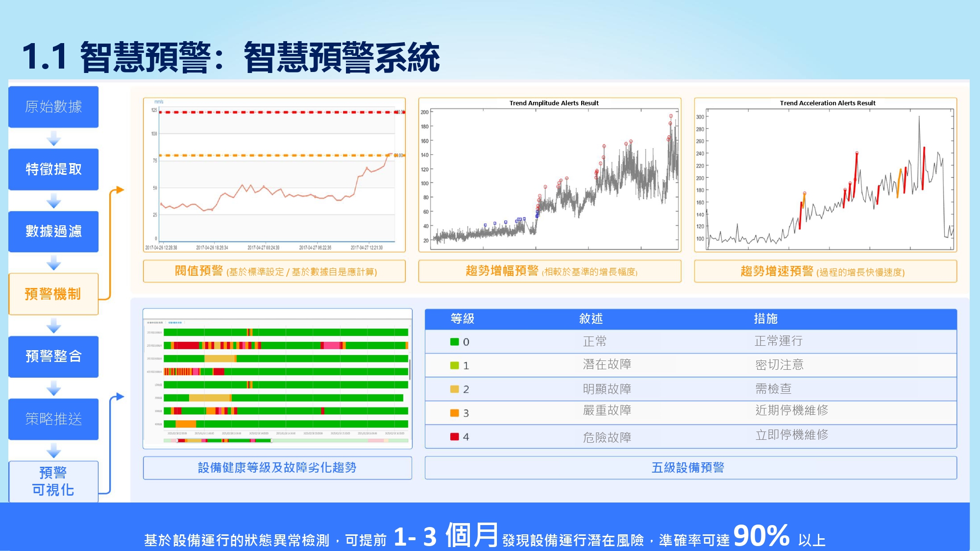Click the 預警整合 step box
Viewport: 980px width, 551px height.
[53, 356]
